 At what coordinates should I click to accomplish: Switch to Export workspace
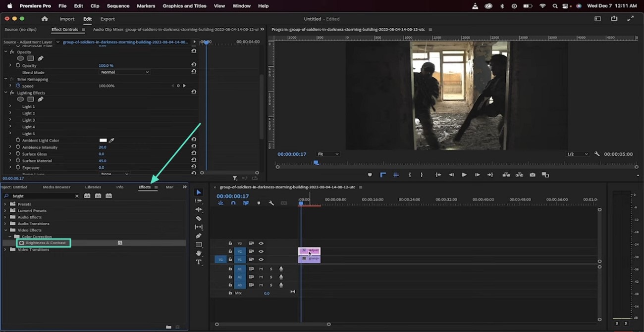[107, 19]
